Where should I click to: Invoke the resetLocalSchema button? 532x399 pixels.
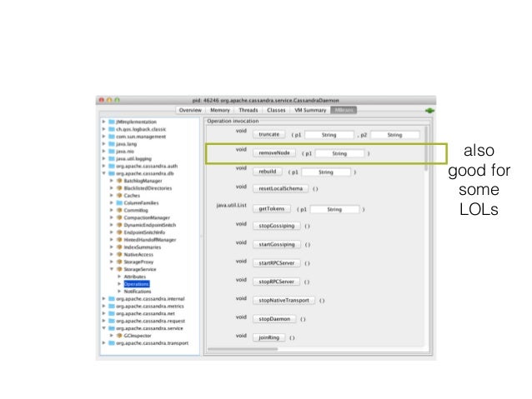(280, 188)
